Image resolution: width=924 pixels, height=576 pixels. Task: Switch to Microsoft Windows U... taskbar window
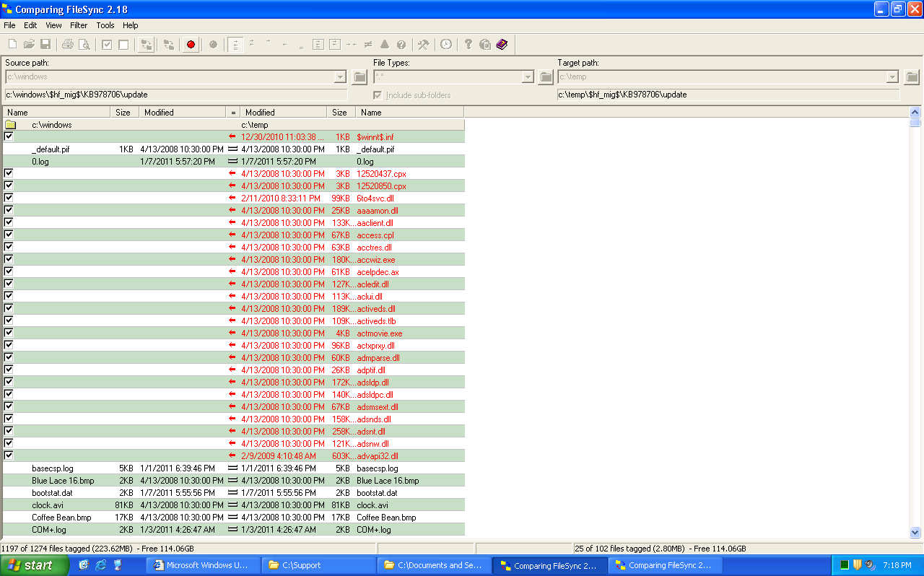pos(201,565)
